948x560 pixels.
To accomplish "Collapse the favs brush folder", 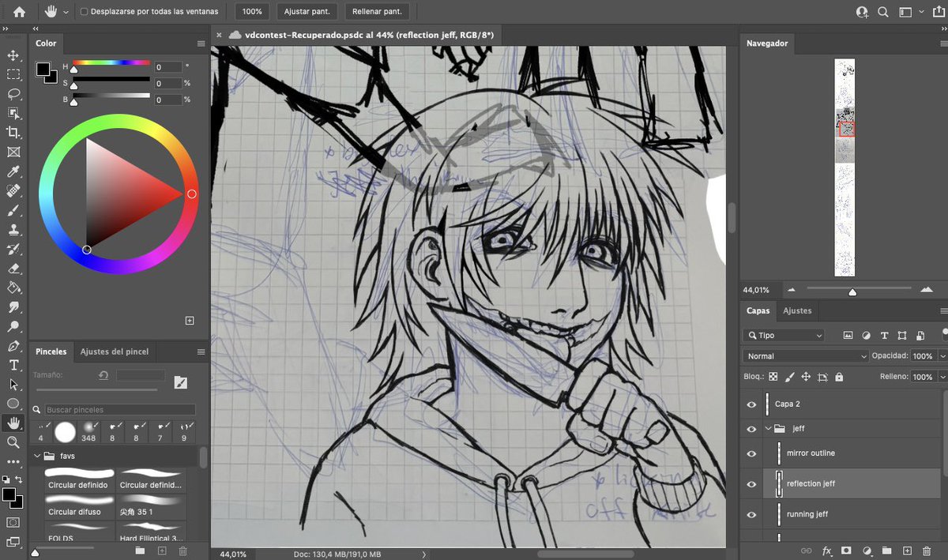I will click(36, 456).
